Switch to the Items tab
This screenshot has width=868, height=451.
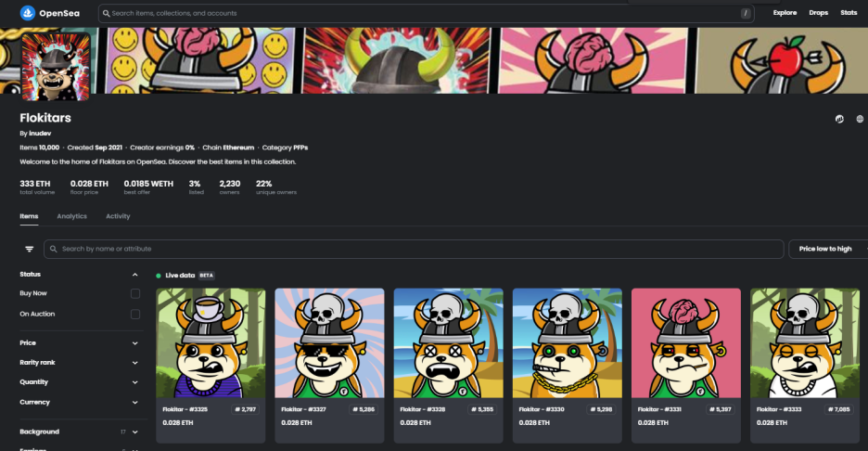(x=29, y=216)
